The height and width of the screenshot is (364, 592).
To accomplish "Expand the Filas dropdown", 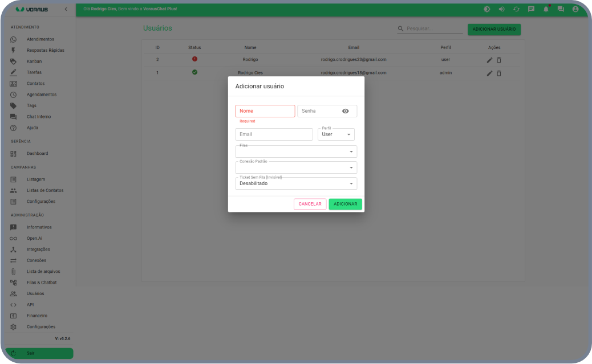I will pos(296,152).
